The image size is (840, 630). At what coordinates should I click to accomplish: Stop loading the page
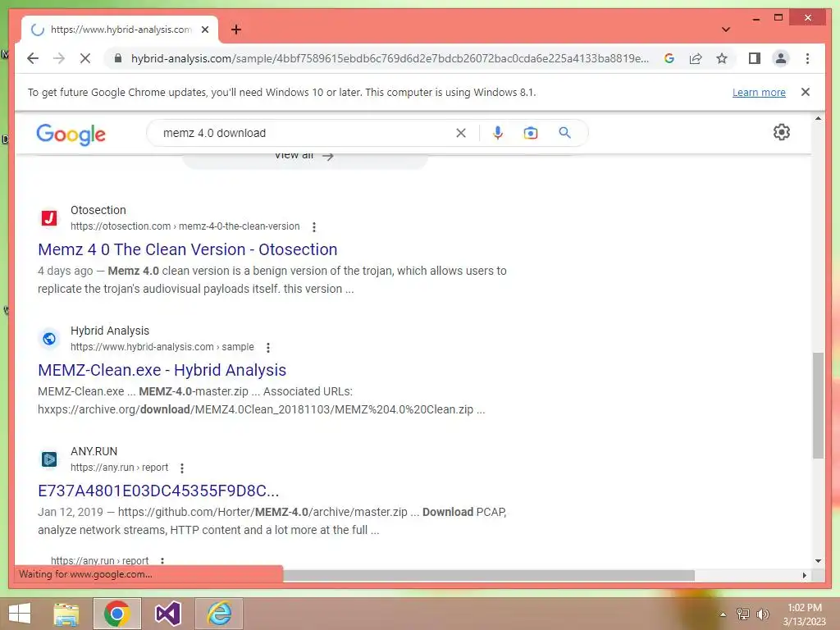[x=85, y=58]
